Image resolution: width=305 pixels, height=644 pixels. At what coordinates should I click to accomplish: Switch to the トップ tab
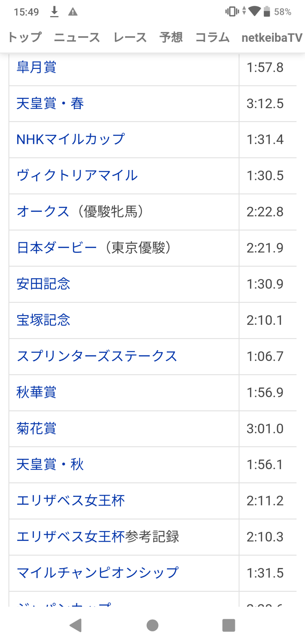25,37
